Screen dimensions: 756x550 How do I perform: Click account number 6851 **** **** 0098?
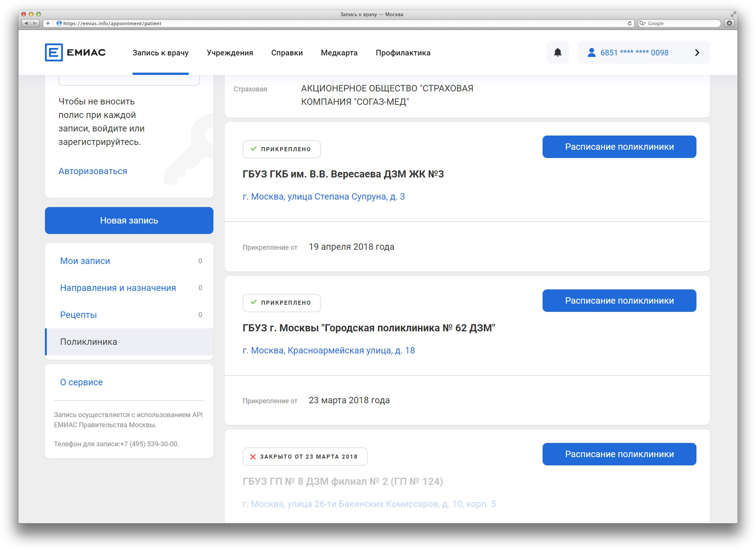(634, 53)
